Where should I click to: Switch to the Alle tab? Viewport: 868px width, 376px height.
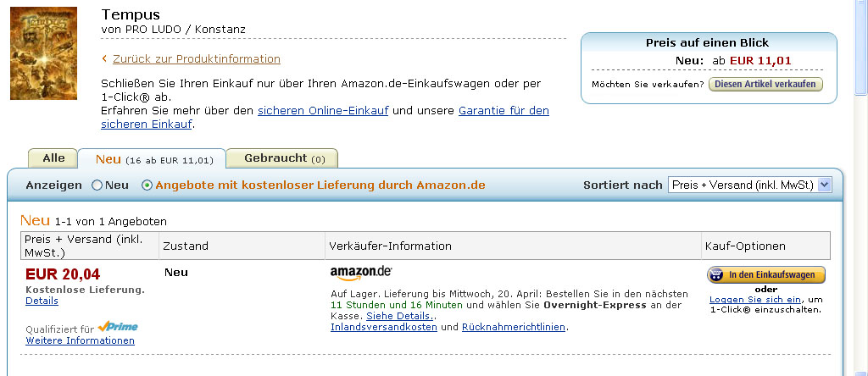53,158
